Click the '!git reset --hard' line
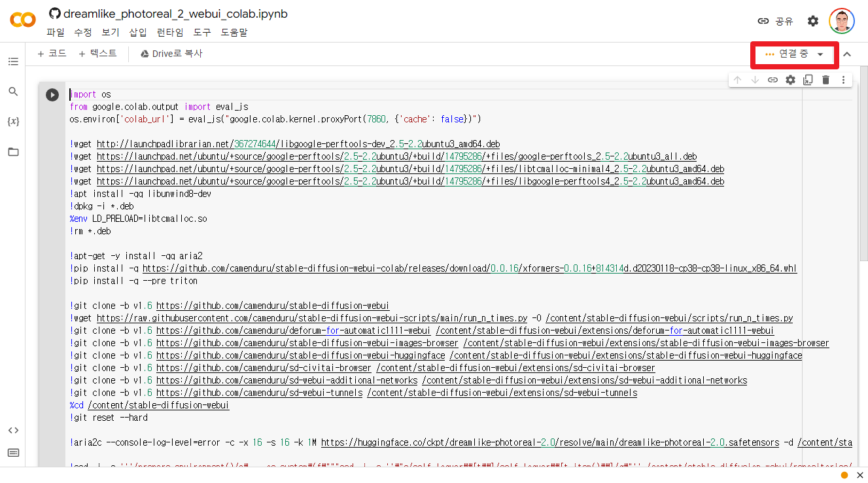868x483 pixels. coord(109,418)
